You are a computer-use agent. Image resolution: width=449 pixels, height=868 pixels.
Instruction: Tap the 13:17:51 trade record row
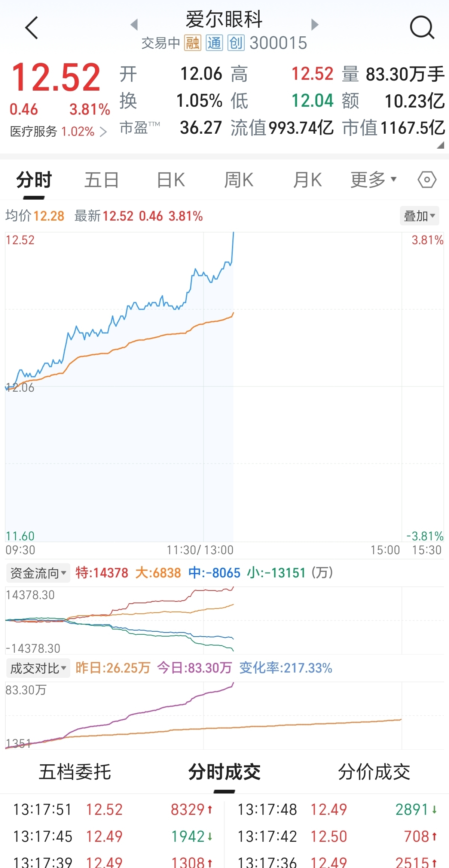pos(112,810)
